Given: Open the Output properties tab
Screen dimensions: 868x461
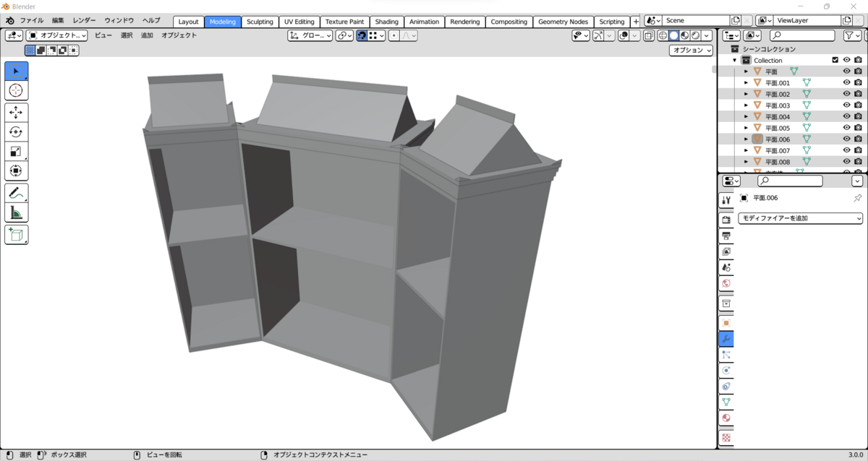Looking at the screenshot, I should pos(726,236).
